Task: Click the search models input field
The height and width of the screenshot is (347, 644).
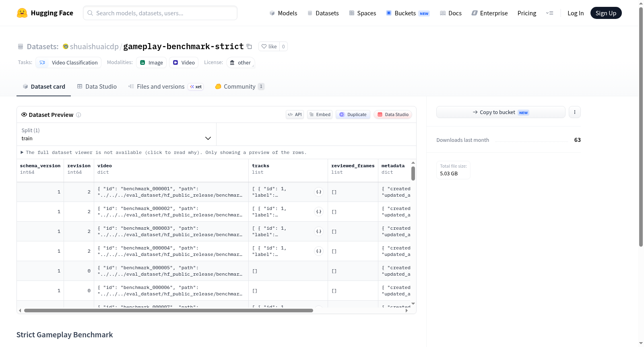Action: click(160, 13)
